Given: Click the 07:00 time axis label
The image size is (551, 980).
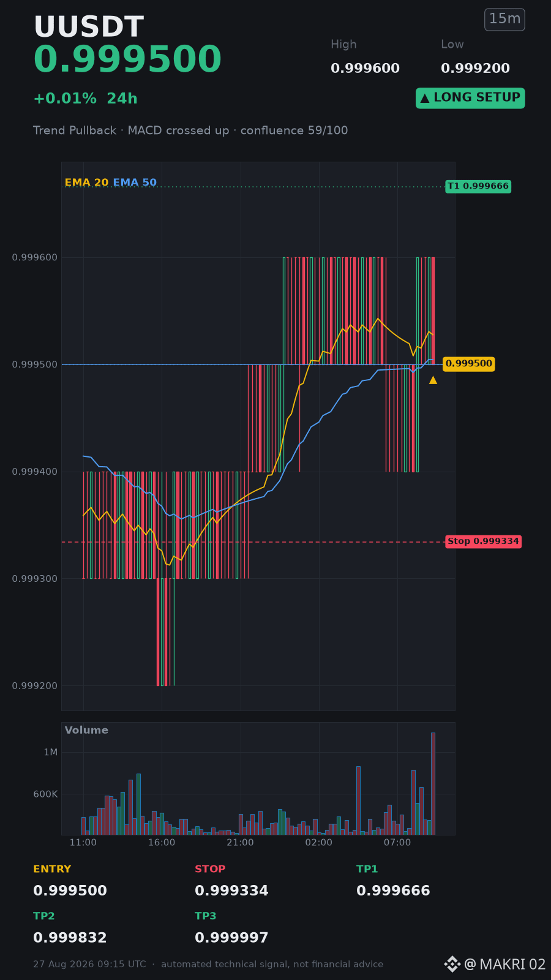Looking at the screenshot, I should point(397,843).
